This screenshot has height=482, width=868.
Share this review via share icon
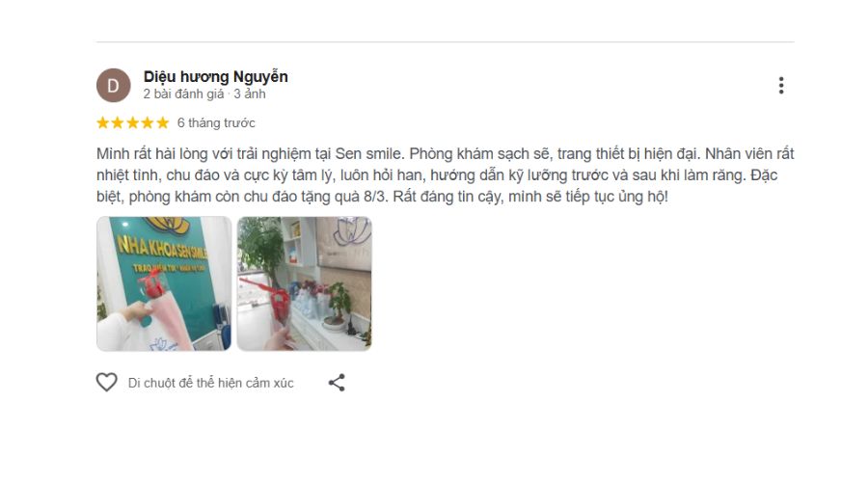(x=337, y=383)
